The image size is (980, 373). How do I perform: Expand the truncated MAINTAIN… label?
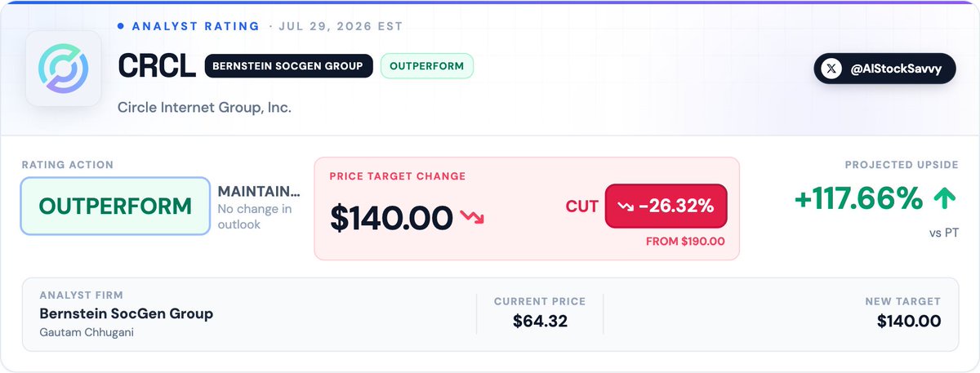pyautogui.click(x=259, y=192)
